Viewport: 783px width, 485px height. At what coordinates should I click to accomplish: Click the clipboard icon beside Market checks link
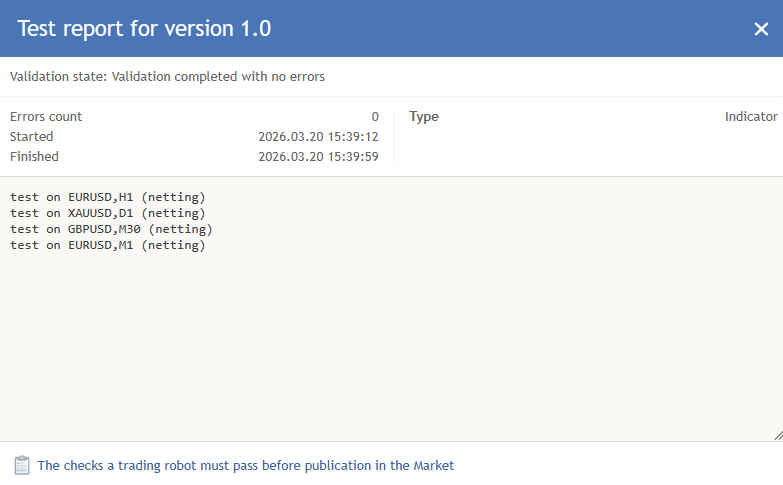tap(22, 465)
